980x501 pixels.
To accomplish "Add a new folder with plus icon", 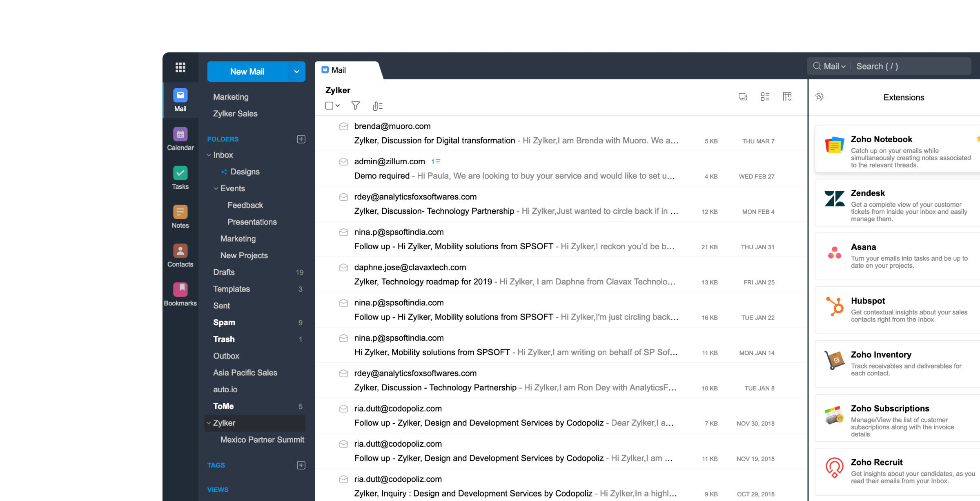I will pyautogui.click(x=301, y=139).
